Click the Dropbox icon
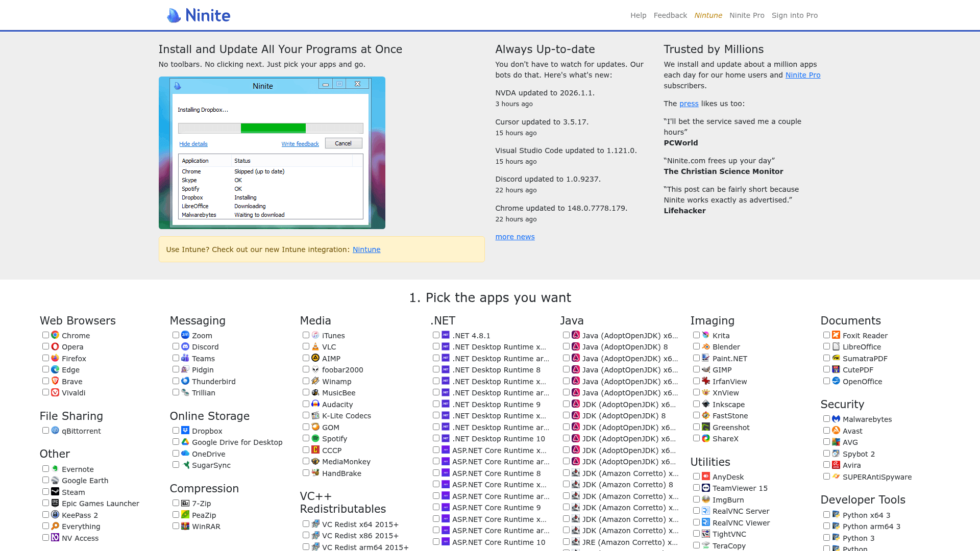 click(185, 431)
